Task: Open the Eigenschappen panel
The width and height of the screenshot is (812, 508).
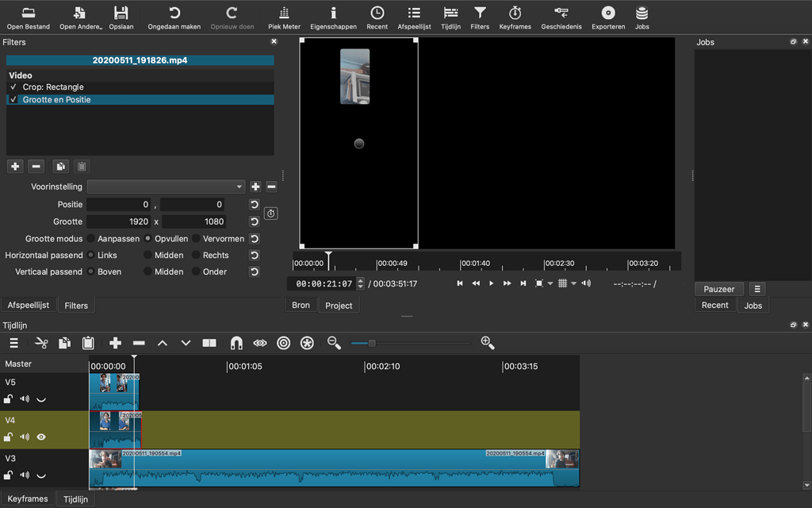Action: (333, 16)
